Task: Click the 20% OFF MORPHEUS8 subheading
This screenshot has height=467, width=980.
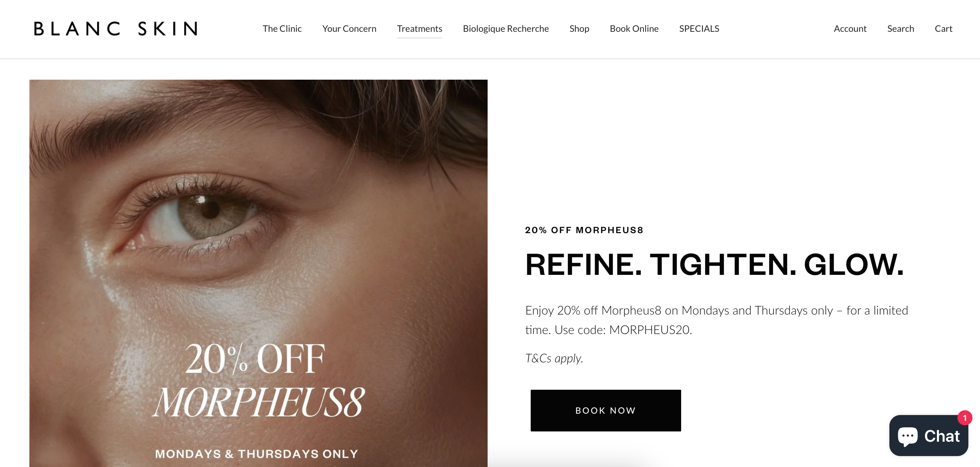Action: point(584,230)
